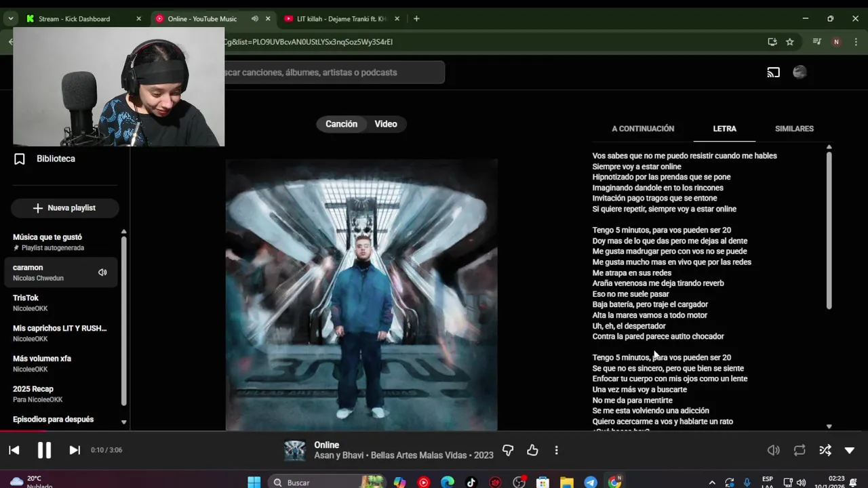Click the Online album artwork
This screenshot has height=488, width=868.
[361, 295]
